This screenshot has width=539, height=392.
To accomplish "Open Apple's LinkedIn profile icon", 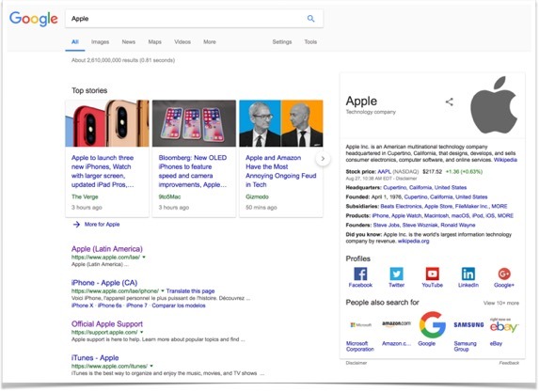I will (x=468, y=274).
